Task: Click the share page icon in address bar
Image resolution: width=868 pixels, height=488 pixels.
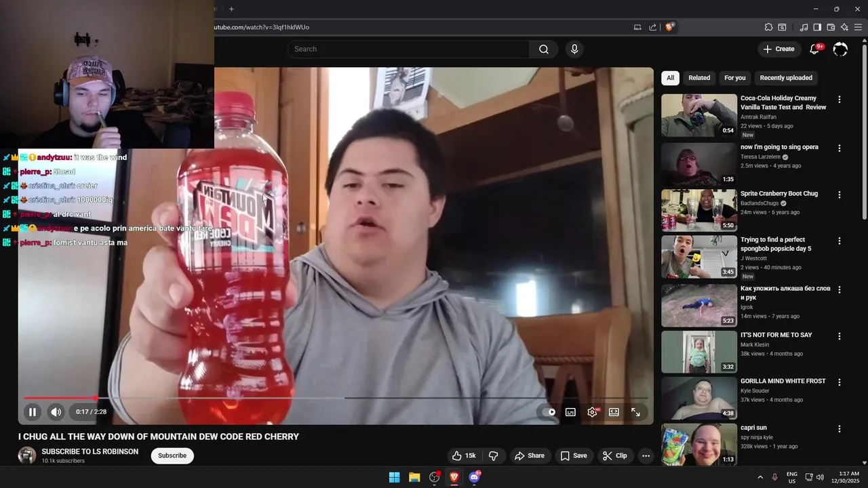Action: tap(652, 27)
